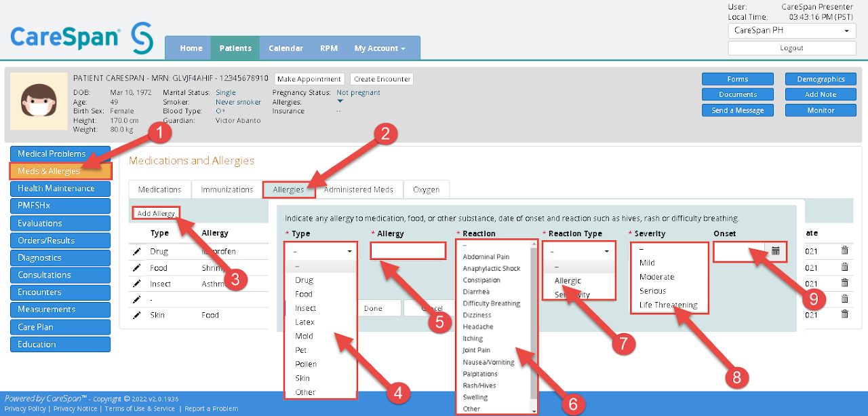868x416 pixels.
Task: Open Health Maintenance in sidebar
Action: point(60,188)
